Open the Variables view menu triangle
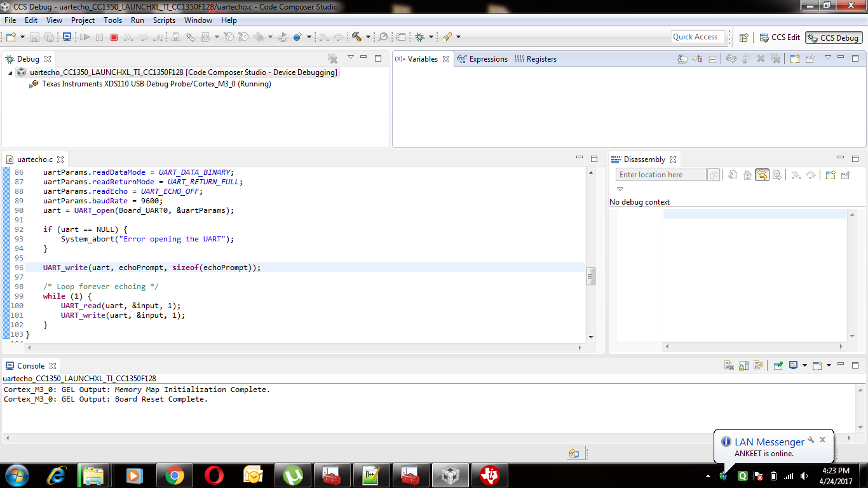The image size is (868, 488). click(827, 58)
